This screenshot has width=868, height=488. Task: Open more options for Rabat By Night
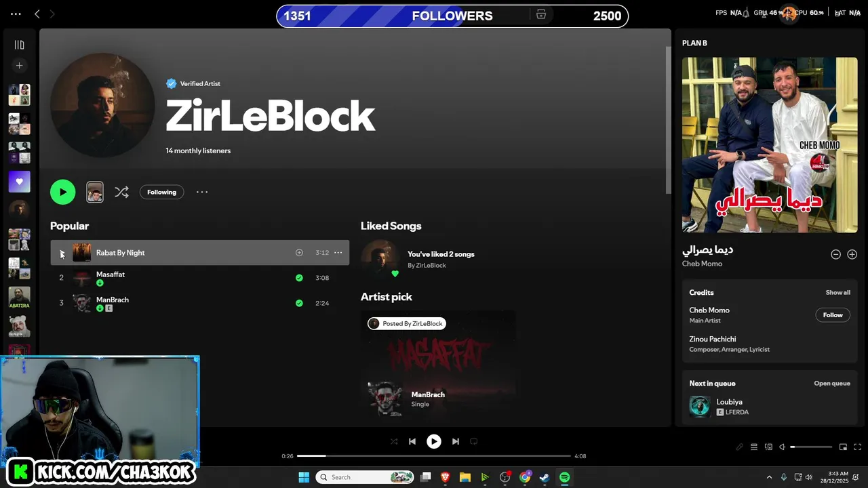338,253
